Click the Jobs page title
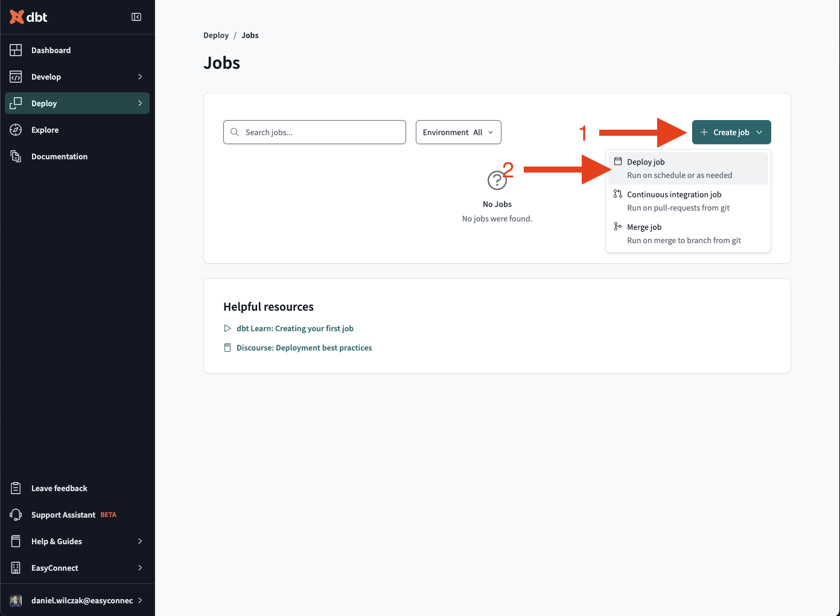Image resolution: width=840 pixels, height=616 pixels. [222, 63]
